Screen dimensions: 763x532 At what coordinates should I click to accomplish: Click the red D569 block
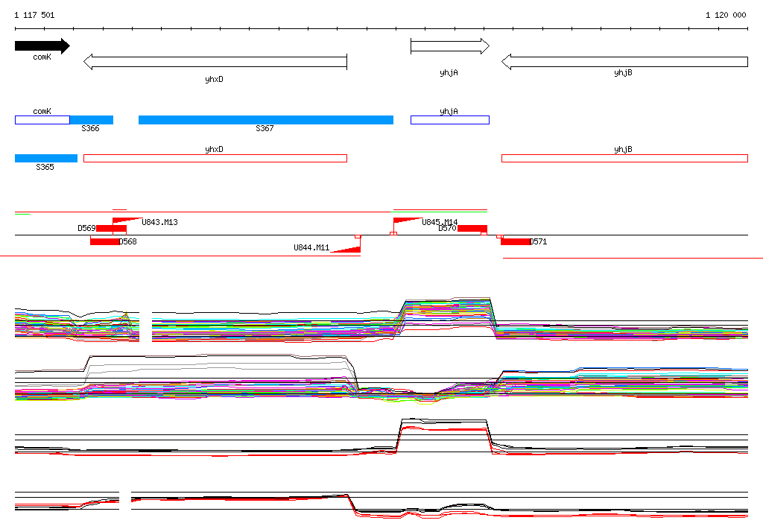coord(112,229)
